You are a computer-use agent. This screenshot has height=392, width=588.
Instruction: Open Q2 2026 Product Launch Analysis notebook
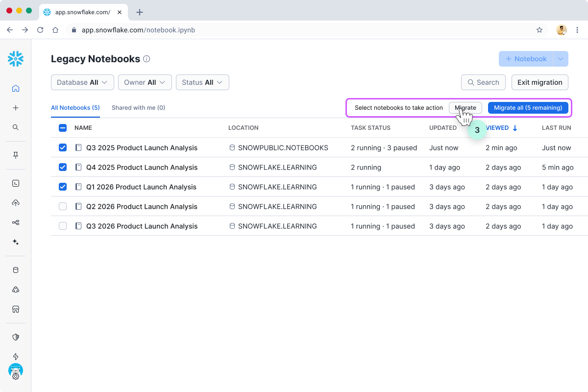(142, 206)
